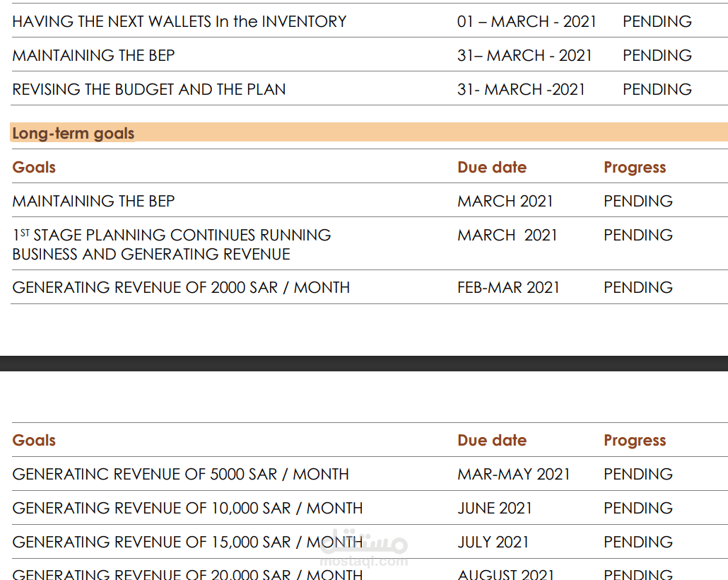Click the 'Long-term goals' section heading
The width and height of the screenshot is (728, 580).
coord(74,134)
